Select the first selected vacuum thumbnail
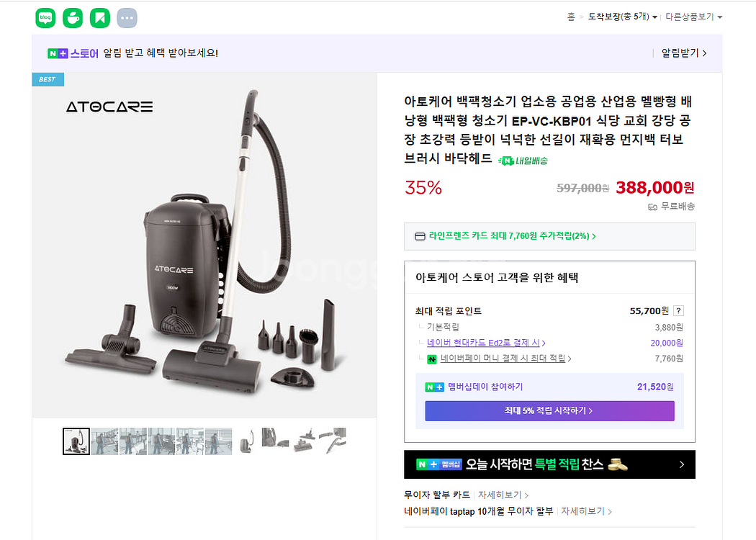The image size is (756, 540). coord(76,441)
